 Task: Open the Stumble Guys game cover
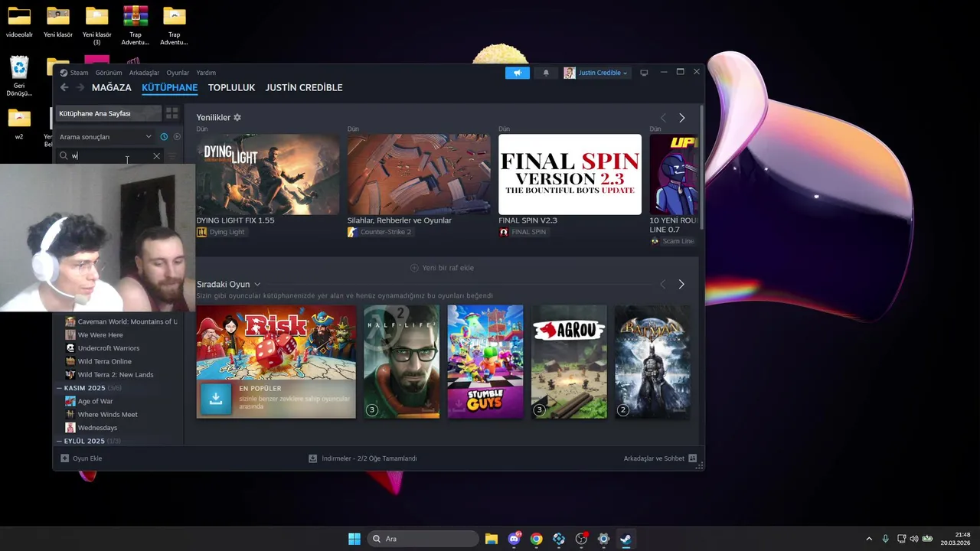click(x=485, y=362)
